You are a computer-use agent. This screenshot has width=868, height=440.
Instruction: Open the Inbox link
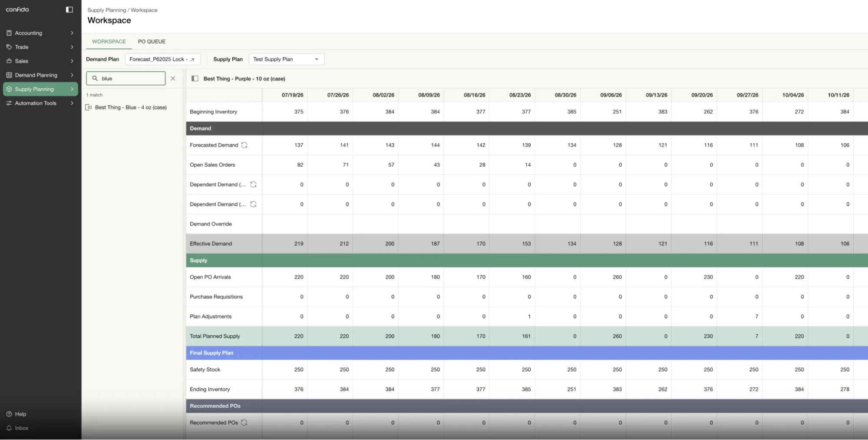pos(22,428)
